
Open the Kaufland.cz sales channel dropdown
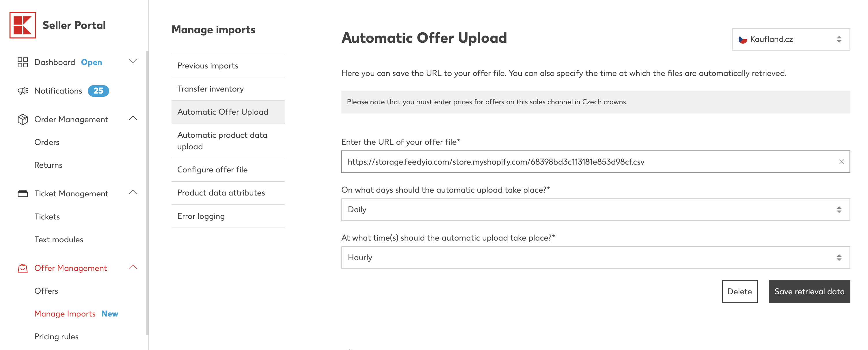coord(791,39)
